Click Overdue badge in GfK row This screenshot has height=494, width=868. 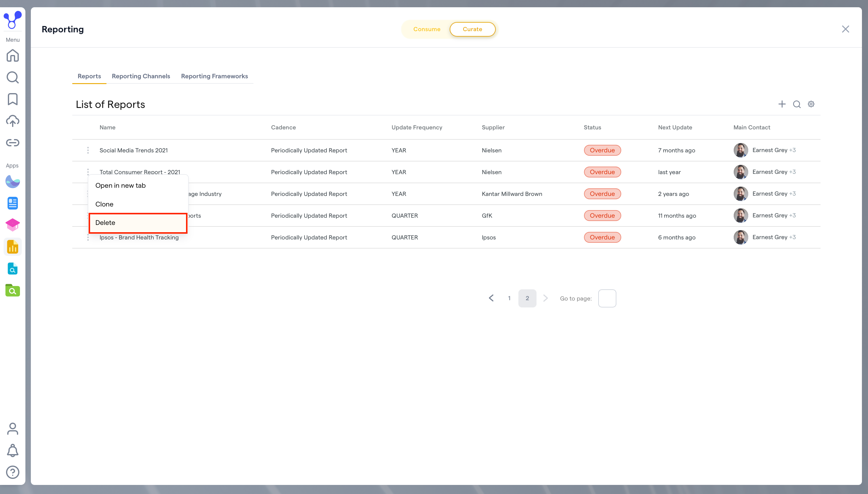tap(602, 216)
